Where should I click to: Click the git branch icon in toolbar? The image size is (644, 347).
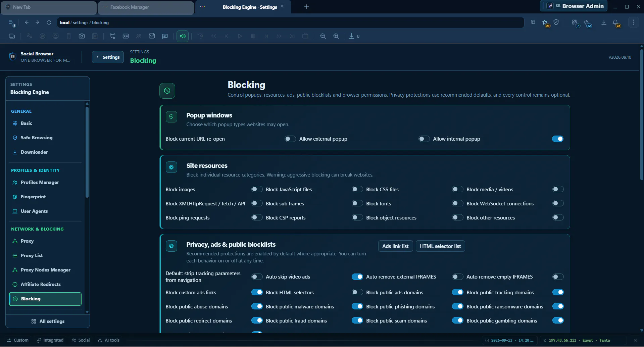tap(112, 36)
